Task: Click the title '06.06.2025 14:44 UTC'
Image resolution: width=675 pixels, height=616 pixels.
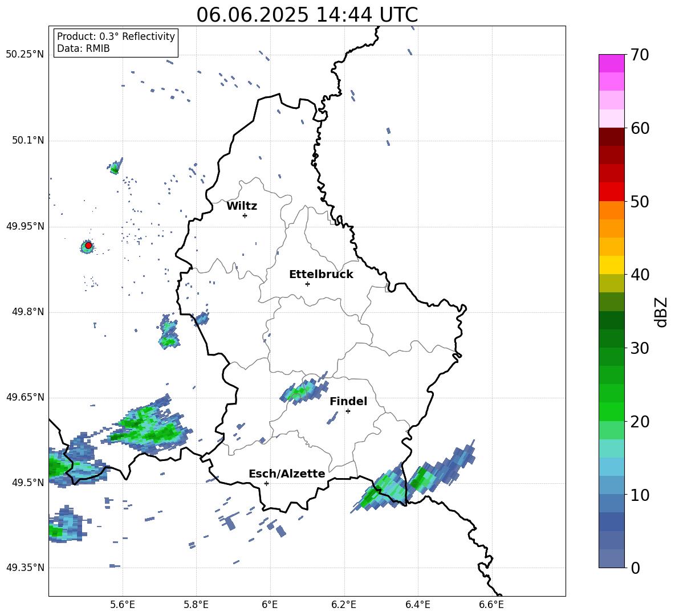Action: [307, 15]
